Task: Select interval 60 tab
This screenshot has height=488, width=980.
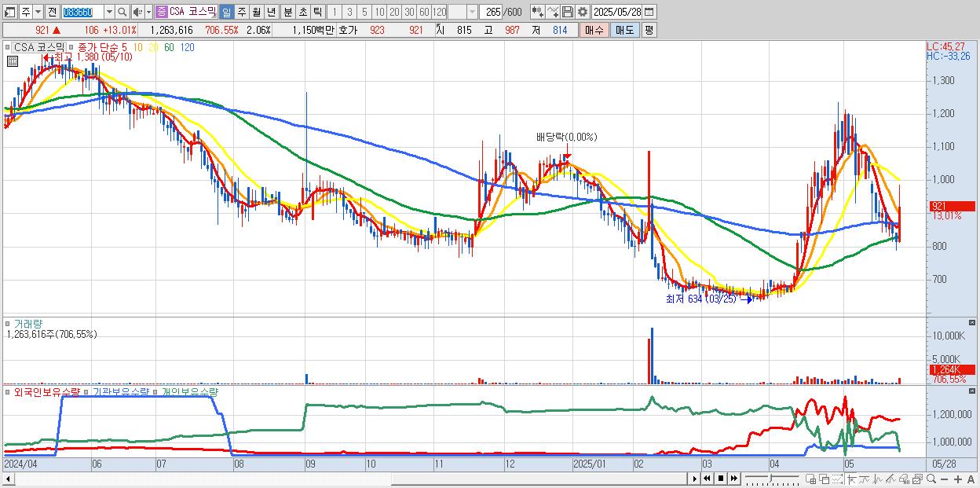Action: [x=424, y=12]
